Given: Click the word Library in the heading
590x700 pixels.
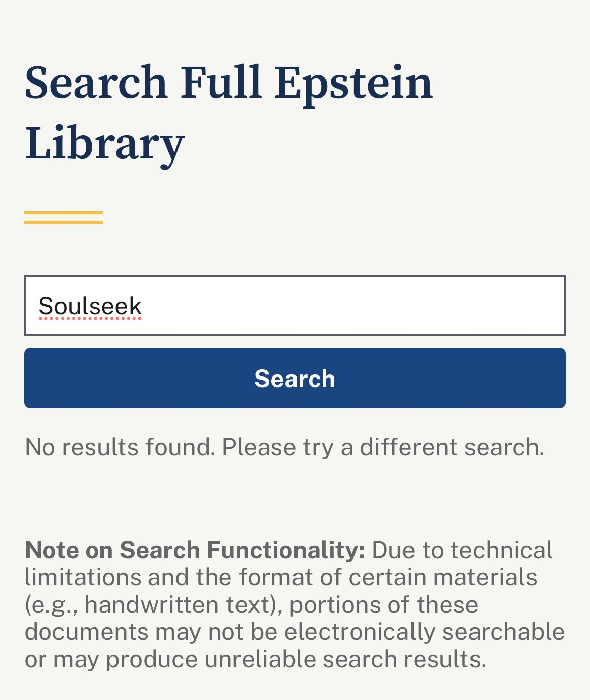Looking at the screenshot, I should pos(105,143).
